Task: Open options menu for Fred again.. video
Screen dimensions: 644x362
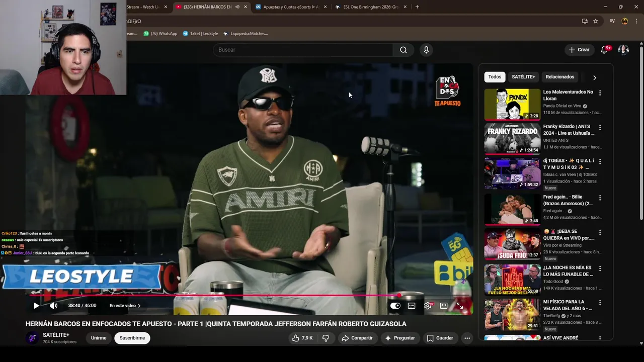Action: [x=600, y=198]
